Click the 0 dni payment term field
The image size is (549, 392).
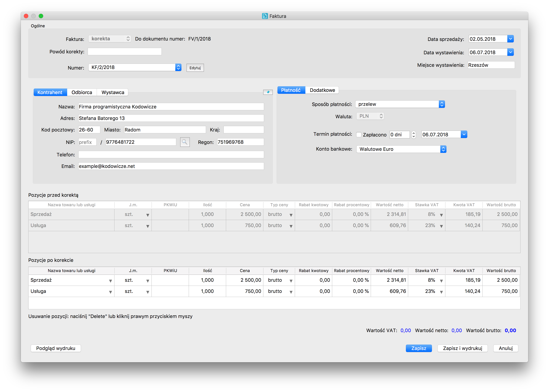tap(400, 134)
